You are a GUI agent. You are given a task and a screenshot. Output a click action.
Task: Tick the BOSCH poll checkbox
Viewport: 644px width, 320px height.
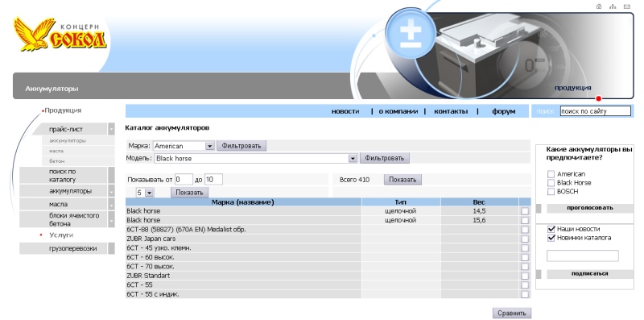coord(551,192)
